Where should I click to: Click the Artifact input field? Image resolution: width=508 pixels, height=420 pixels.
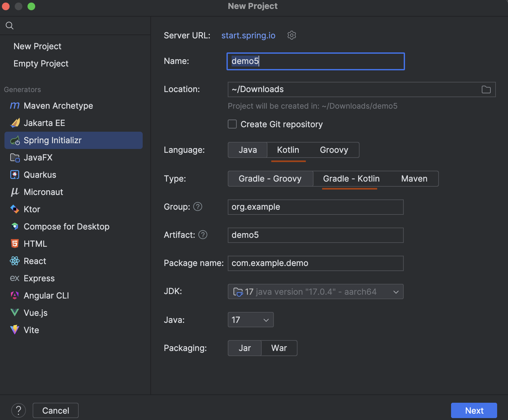point(315,235)
